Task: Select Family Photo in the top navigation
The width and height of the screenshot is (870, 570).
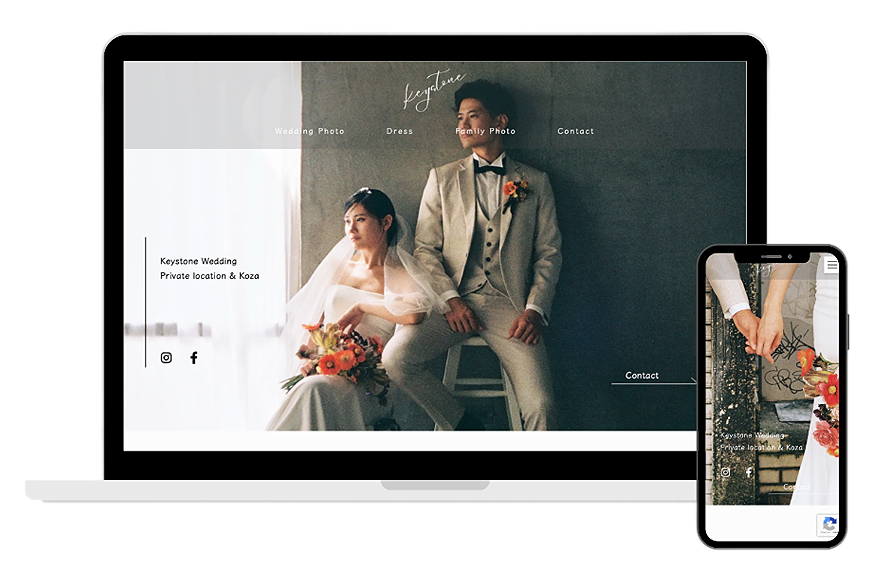Action: pyautogui.click(x=485, y=132)
